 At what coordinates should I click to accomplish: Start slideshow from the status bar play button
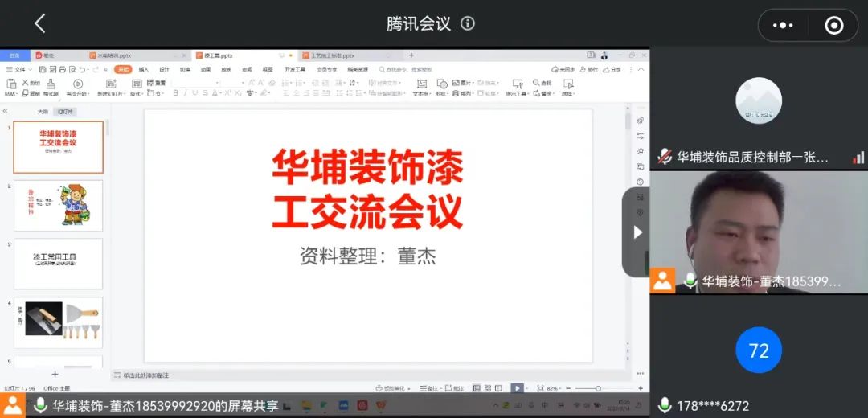coord(518,388)
